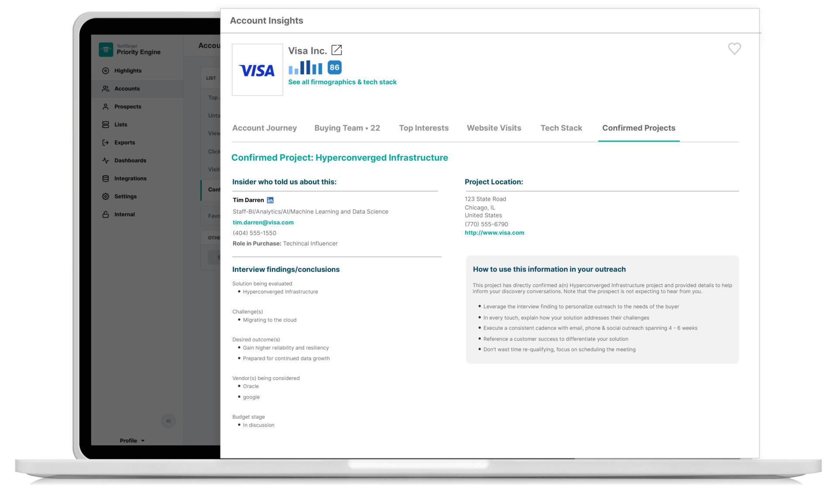Click See all firmographics & tech stack
Image resolution: width=838 pixels, height=504 pixels.
[342, 82]
